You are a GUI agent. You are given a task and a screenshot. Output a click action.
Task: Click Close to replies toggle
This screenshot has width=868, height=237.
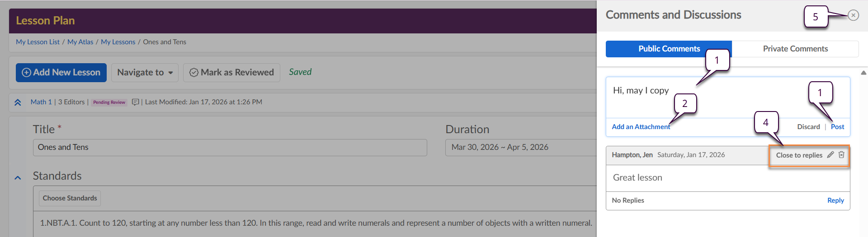click(x=799, y=155)
